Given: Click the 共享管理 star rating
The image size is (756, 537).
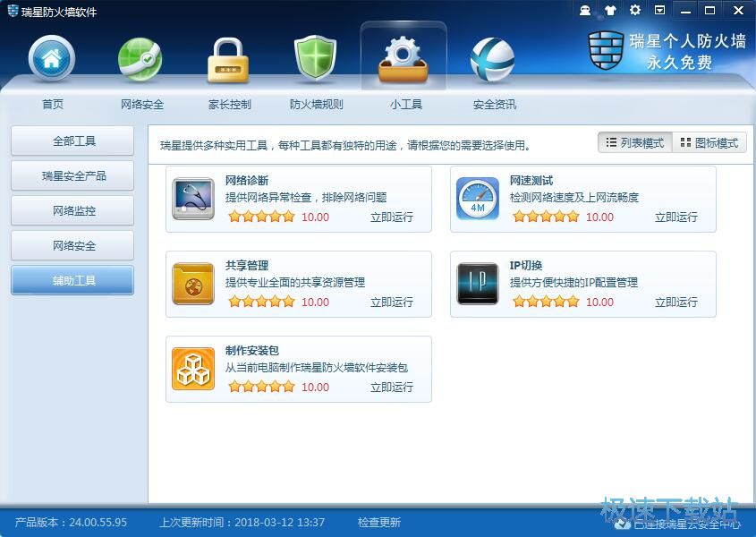Looking at the screenshot, I should [261, 302].
